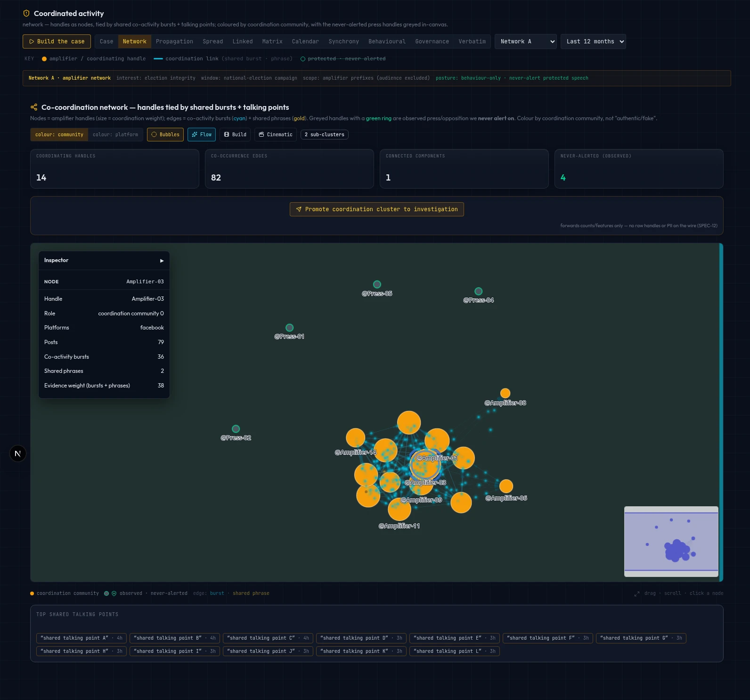Switch to the Calendar tab
Screen dimensions: 750x700
point(305,41)
